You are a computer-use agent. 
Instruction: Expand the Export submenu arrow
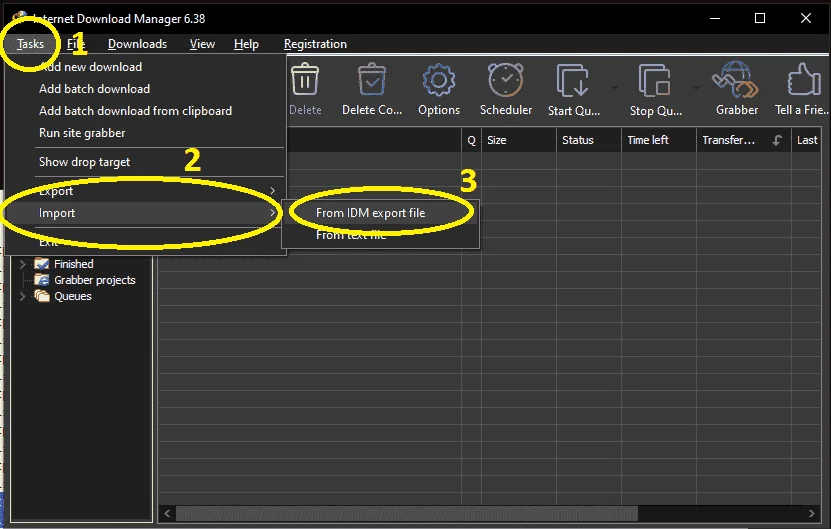(x=272, y=190)
